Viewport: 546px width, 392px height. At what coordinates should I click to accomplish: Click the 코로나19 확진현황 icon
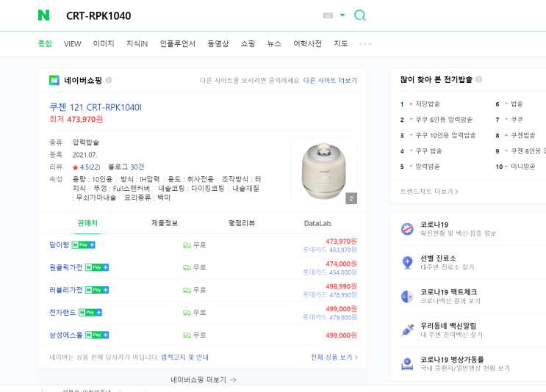click(x=407, y=228)
